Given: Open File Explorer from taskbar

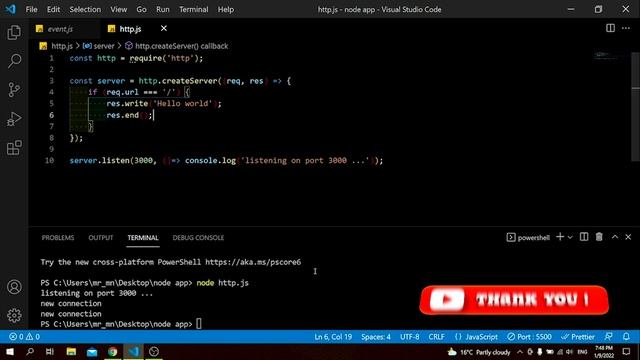Looking at the screenshot, I should pyautogui.click(x=71, y=351).
